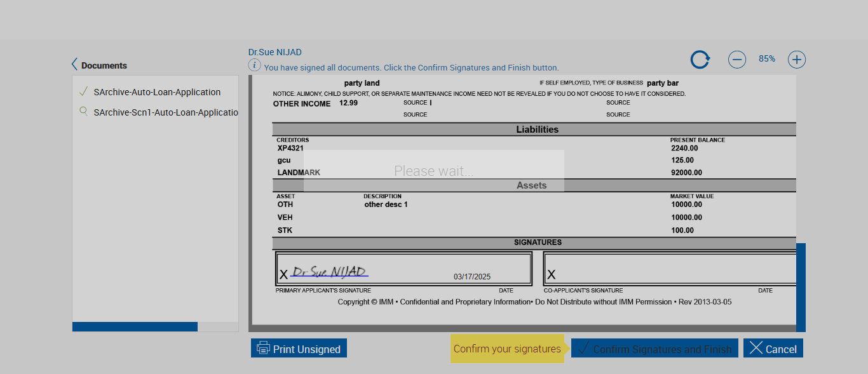
Task: Zoom in with the plus icon
Action: (x=797, y=60)
